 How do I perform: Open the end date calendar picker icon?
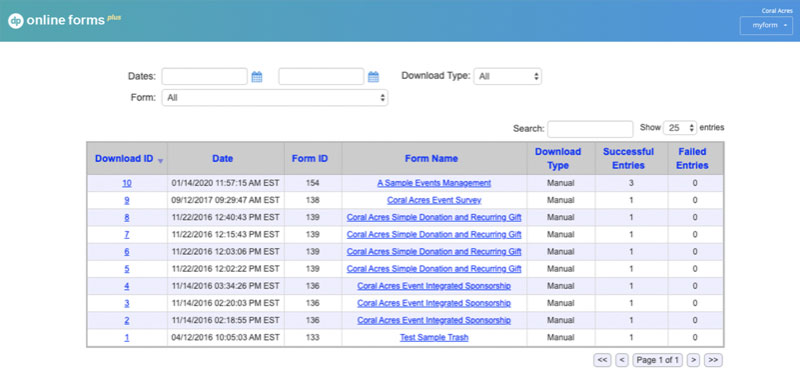coord(373,77)
